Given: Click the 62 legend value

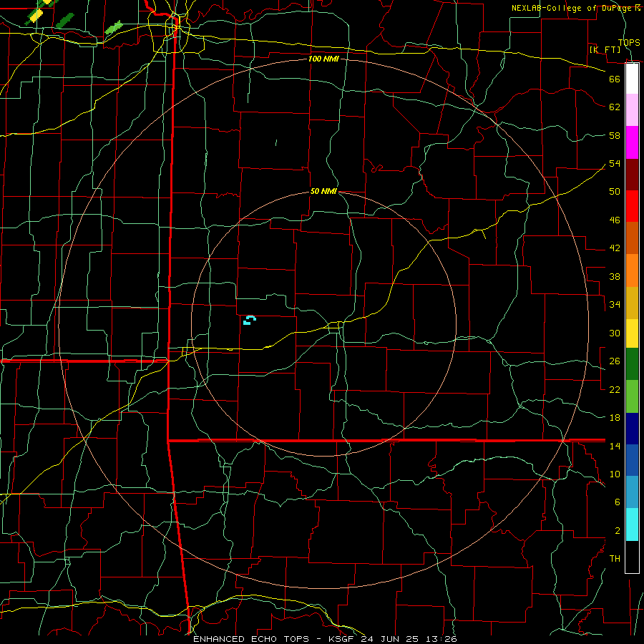Looking at the screenshot, I should point(615,107).
